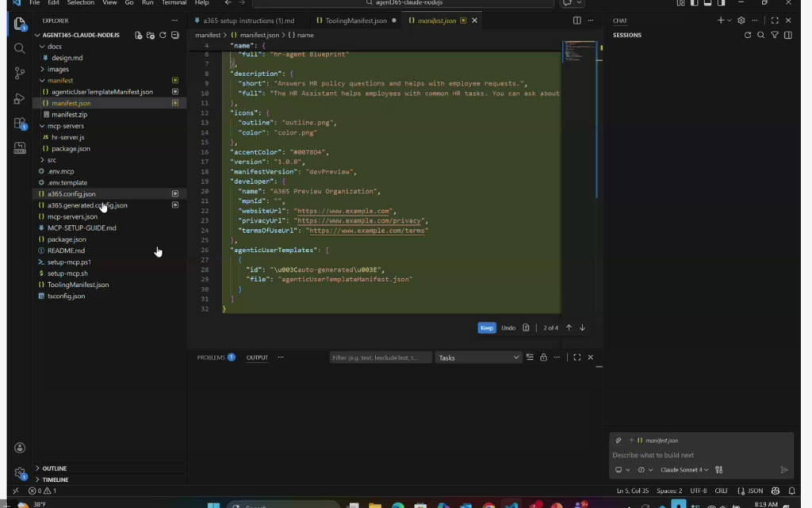Screen dimensions: 812x508
Task: Open the Source Control view
Action: tap(20, 73)
